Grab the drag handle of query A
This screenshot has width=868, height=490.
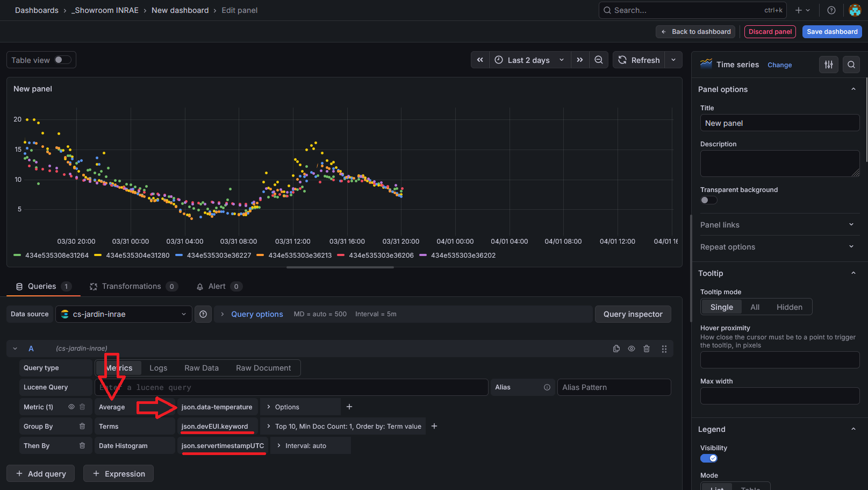pos(664,349)
